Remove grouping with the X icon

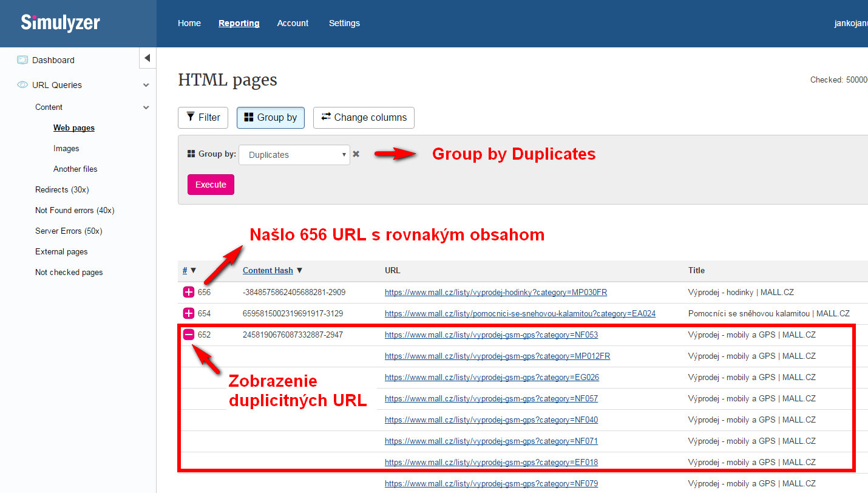click(356, 154)
